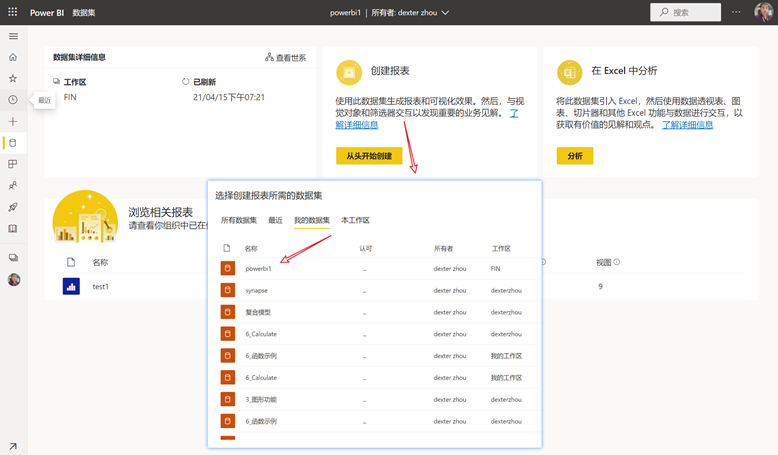Open Recent clock icon in sidebar
The image size is (778, 455).
click(x=13, y=100)
